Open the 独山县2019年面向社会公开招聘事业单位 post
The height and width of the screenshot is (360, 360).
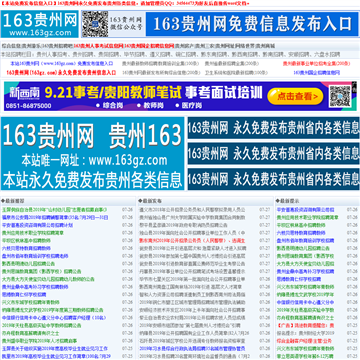[192, 233]
